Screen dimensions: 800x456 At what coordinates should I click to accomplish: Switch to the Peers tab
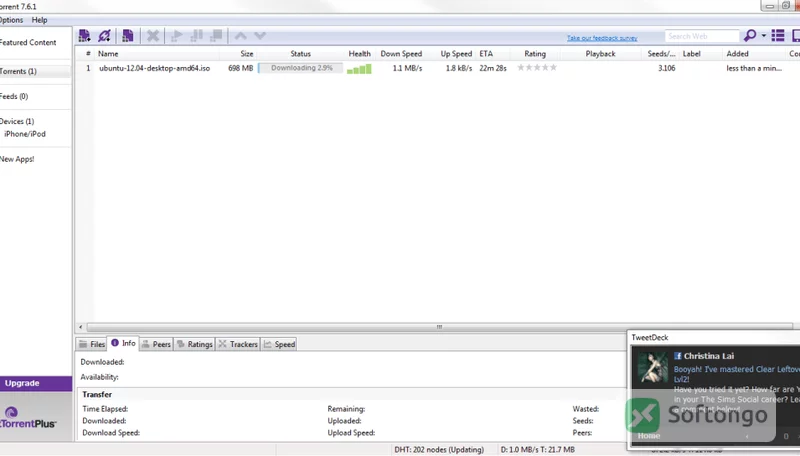156,344
